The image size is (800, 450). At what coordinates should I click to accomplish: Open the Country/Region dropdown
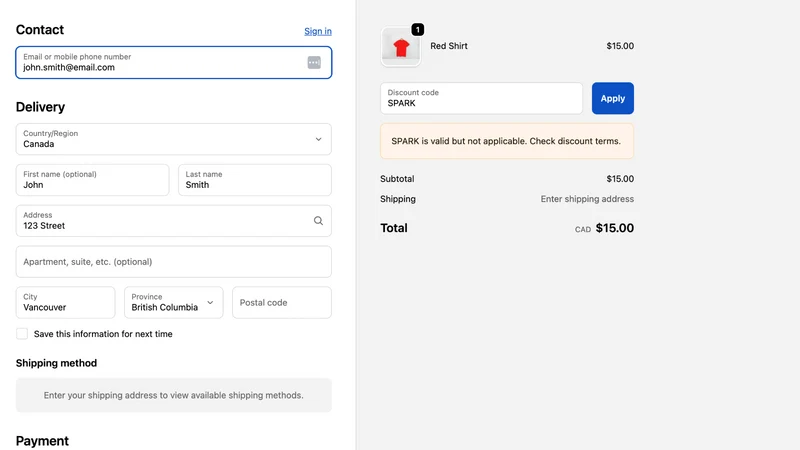click(x=173, y=139)
